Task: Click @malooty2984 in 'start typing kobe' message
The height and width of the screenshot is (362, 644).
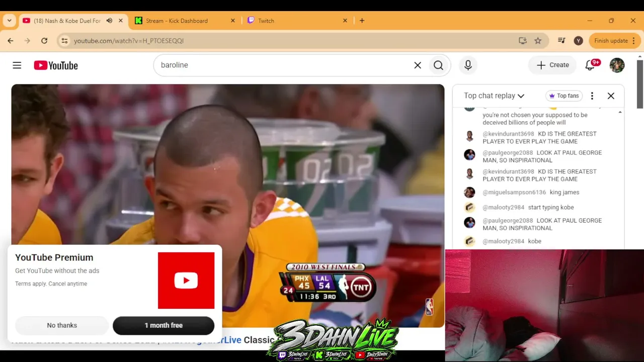Action: click(x=503, y=207)
